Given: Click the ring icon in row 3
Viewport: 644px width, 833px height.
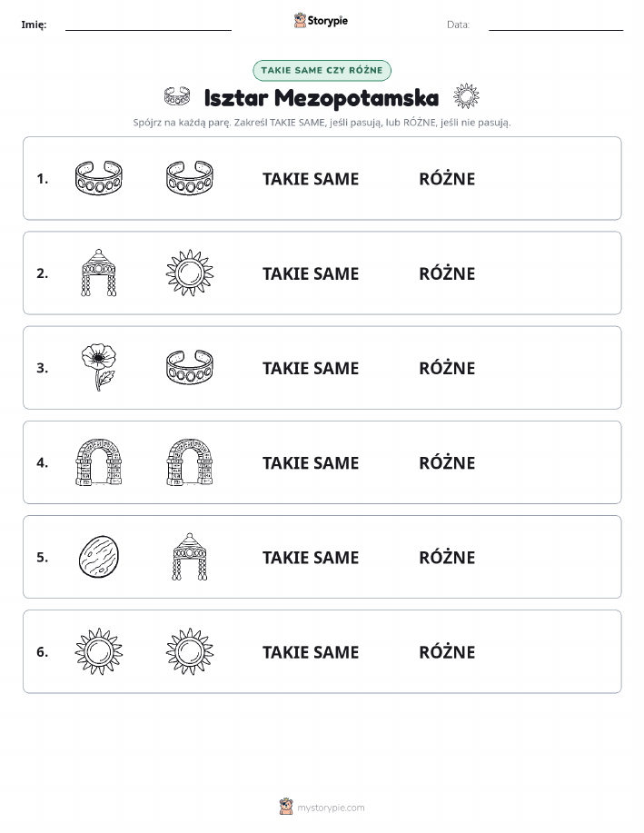Looking at the screenshot, I should (x=190, y=367).
